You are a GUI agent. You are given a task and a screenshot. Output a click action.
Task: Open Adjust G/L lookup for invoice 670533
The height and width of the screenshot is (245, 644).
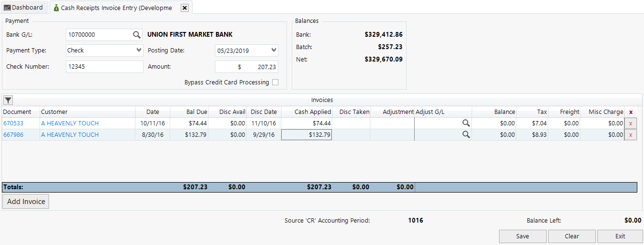pyautogui.click(x=466, y=123)
